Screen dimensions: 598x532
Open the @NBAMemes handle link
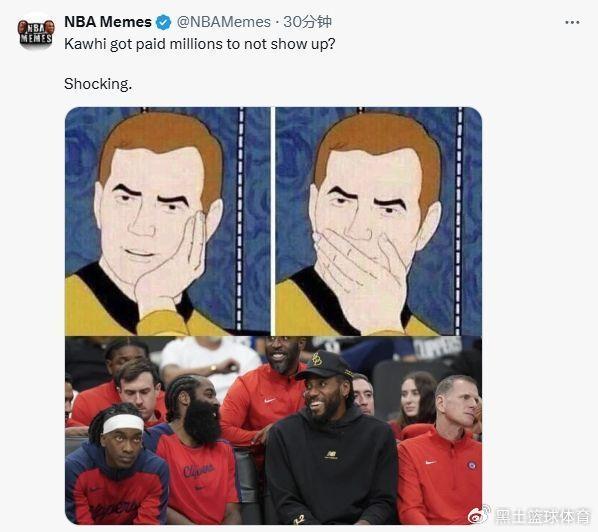point(223,22)
